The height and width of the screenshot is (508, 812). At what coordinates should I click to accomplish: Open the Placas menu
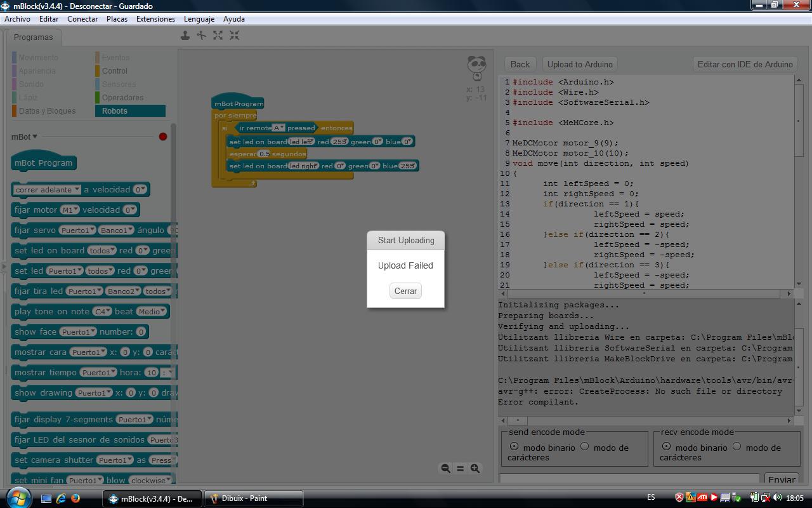[117, 19]
